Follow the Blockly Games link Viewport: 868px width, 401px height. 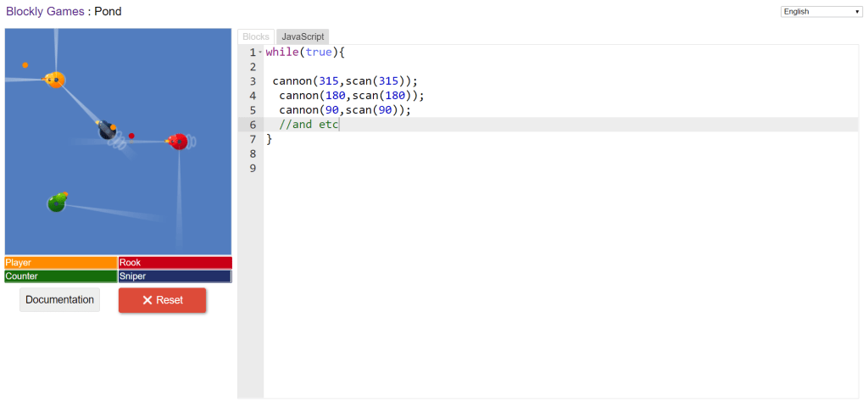pyautogui.click(x=44, y=12)
